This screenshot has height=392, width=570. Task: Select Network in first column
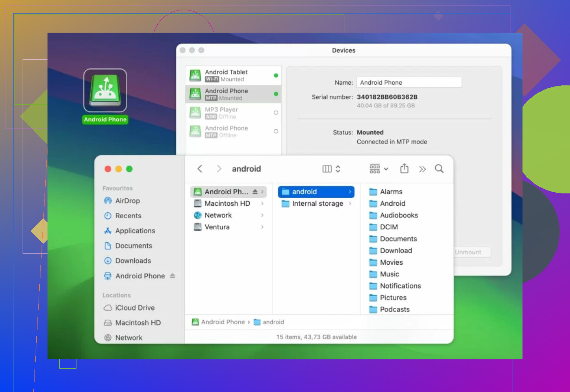229,215
